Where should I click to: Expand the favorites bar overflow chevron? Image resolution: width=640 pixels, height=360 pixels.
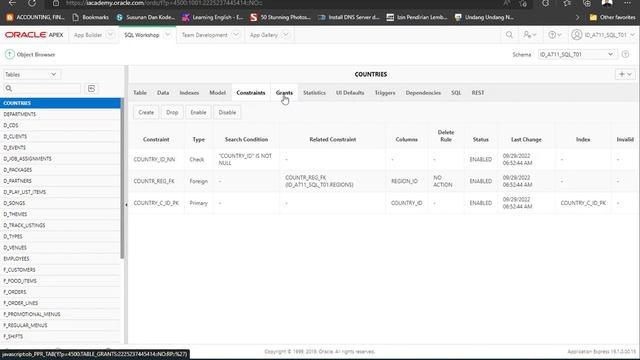577,17
